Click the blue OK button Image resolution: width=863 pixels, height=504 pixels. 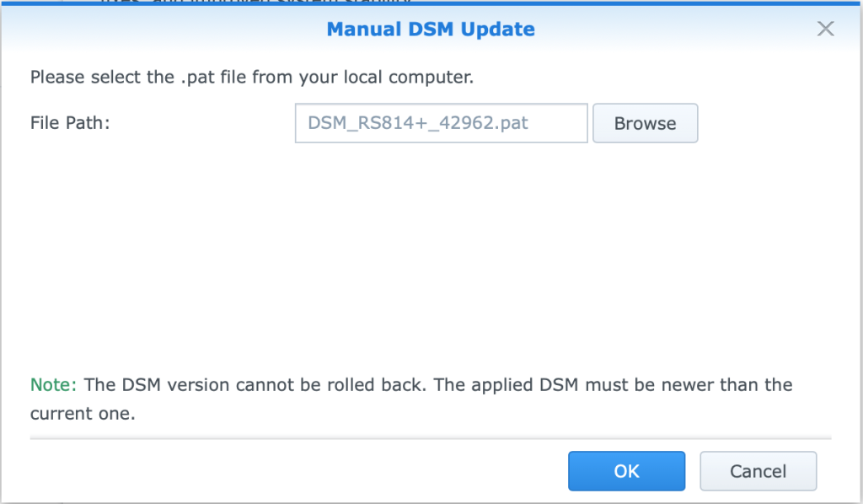[x=626, y=471]
